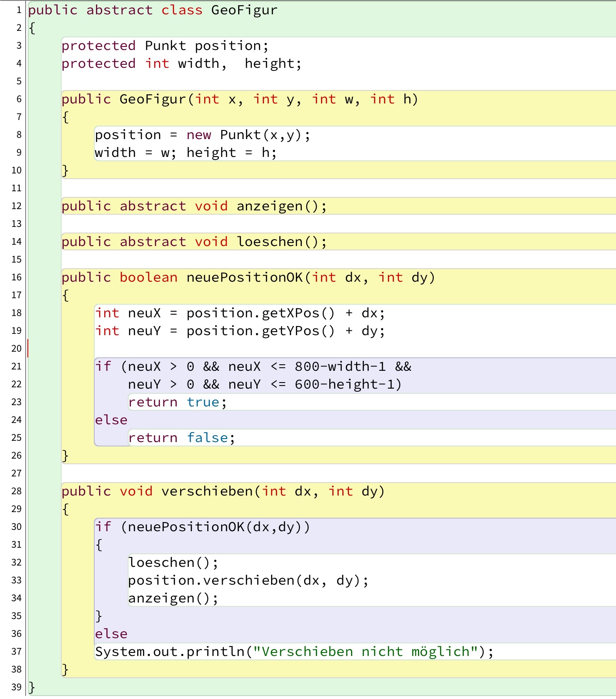Click loeschen in the abstract method declaration
Image resolution: width=616 pixels, height=699 pixels.
click(269, 242)
